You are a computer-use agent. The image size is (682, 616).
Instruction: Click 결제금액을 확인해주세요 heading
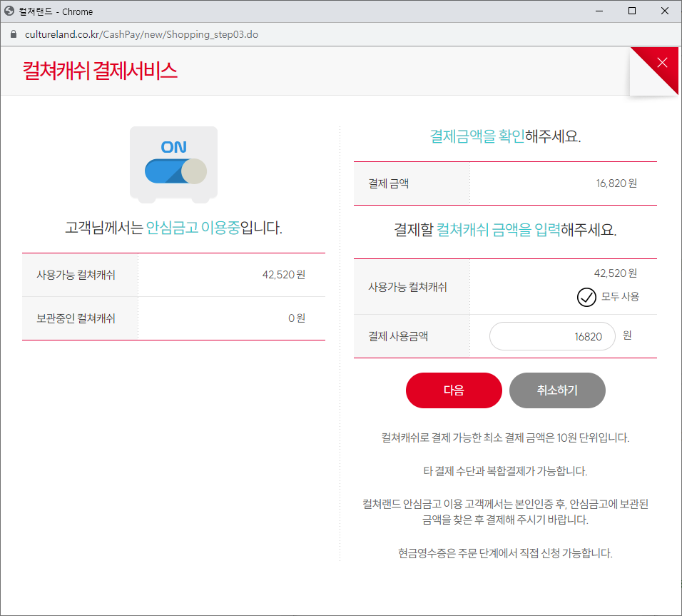tap(505, 136)
